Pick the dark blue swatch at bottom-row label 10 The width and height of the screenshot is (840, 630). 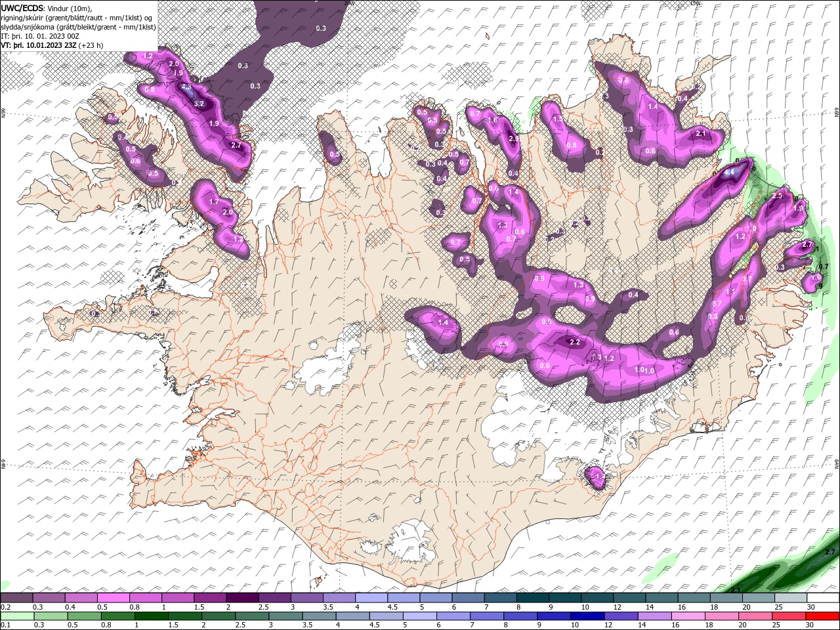[x=587, y=616]
